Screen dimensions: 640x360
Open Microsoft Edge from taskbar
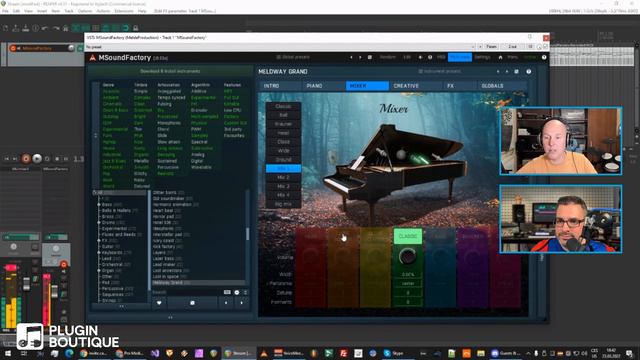click(69, 353)
